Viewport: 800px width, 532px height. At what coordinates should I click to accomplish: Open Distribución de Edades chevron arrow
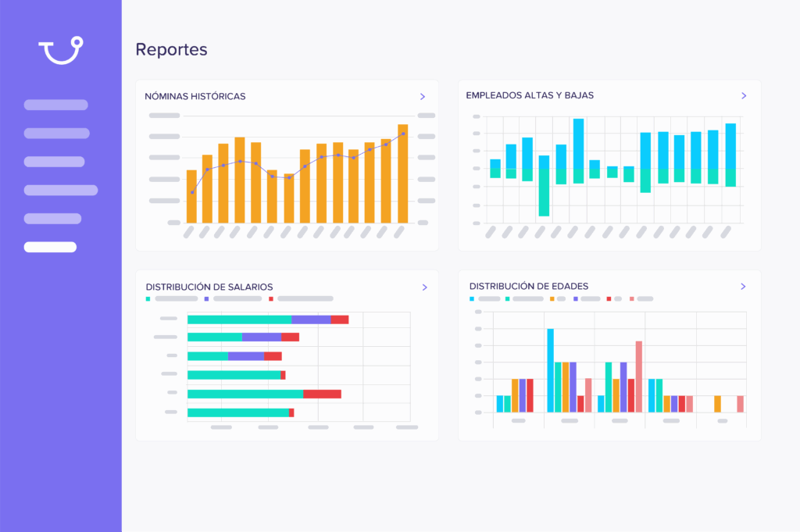point(744,286)
